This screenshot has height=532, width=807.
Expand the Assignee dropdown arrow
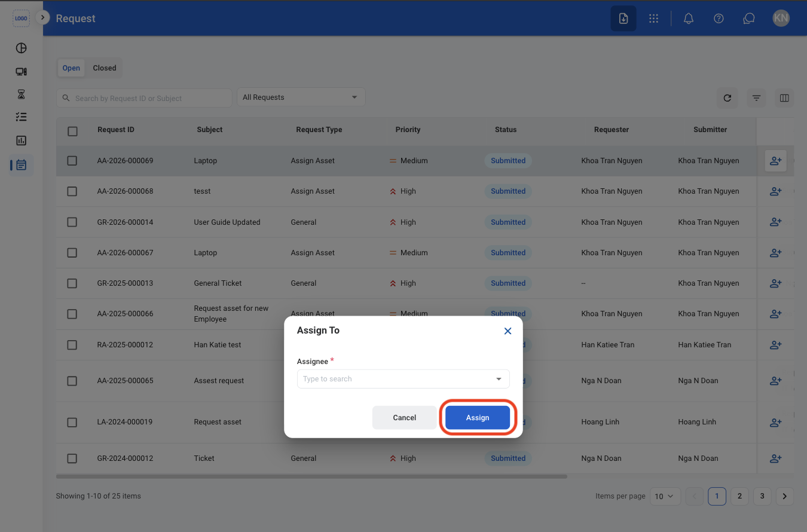(499, 379)
